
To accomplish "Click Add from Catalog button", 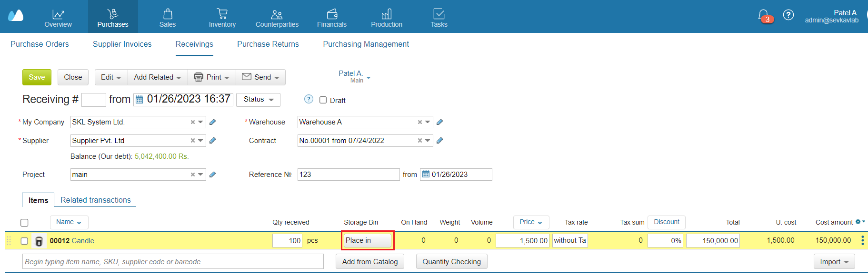I will (370, 262).
